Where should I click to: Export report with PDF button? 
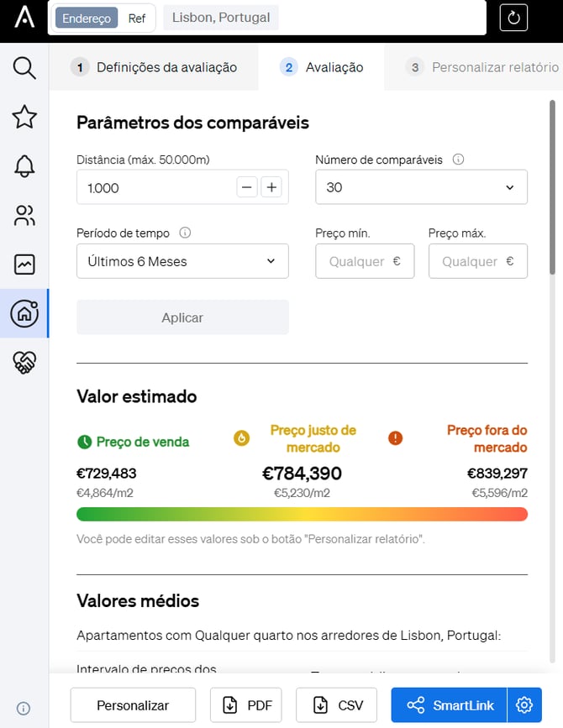(x=246, y=705)
